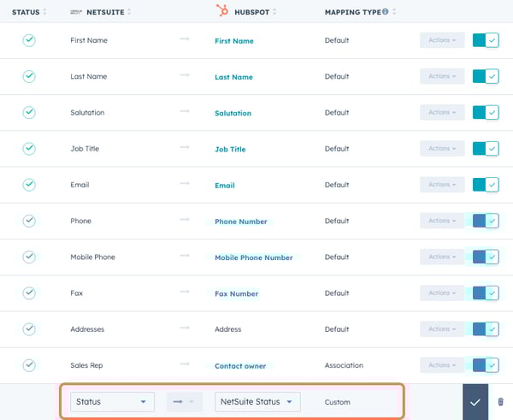Open the Status NetSuite field dropdown
This screenshot has height=420, width=513.
pyautogui.click(x=112, y=402)
